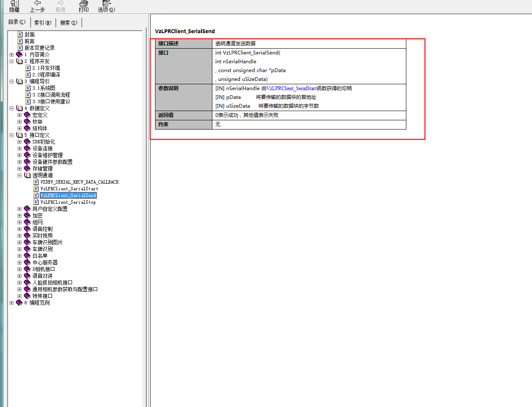Click the 透明通道发送数据 table cell
Image resolution: width=532 pixels, height=407 pixels.
point(309,44)
